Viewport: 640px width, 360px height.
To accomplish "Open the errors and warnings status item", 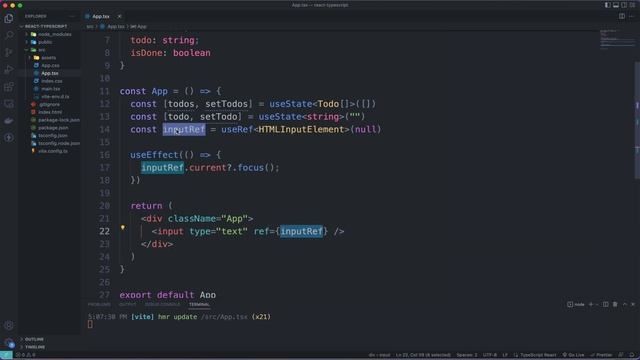I will click(x=25, y=355).
